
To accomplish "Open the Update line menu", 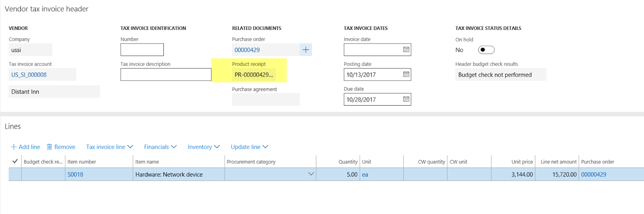I will click(249, 147).
